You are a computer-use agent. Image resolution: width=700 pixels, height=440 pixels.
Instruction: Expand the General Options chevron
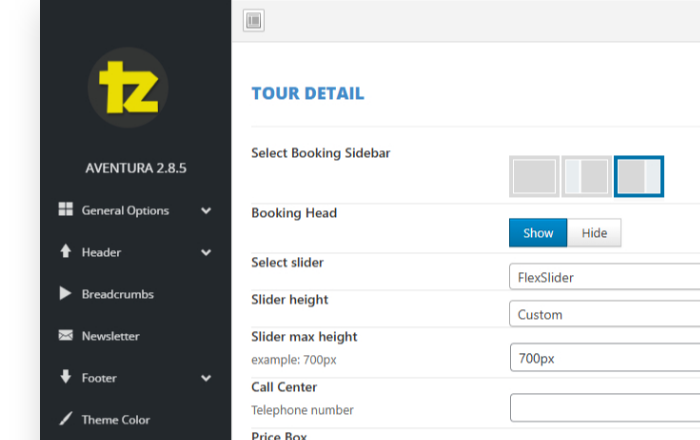(x=206, y=211)
